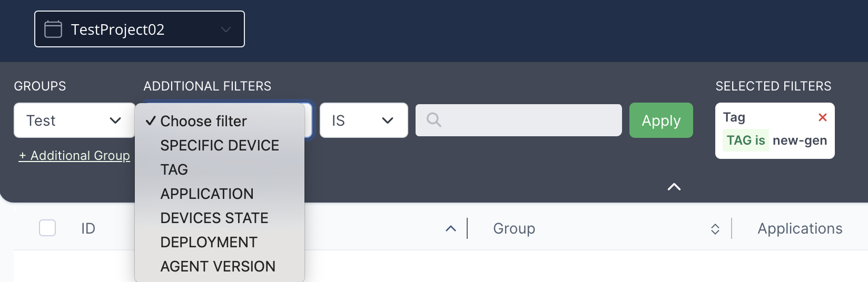The height and width of the screenshot is (282, 868).
Task: Click the green Apply button
Action: (x=661, y=120)
